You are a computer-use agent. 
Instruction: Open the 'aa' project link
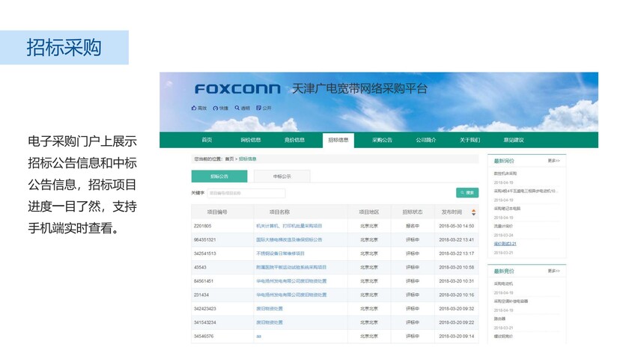pos(259,336)
